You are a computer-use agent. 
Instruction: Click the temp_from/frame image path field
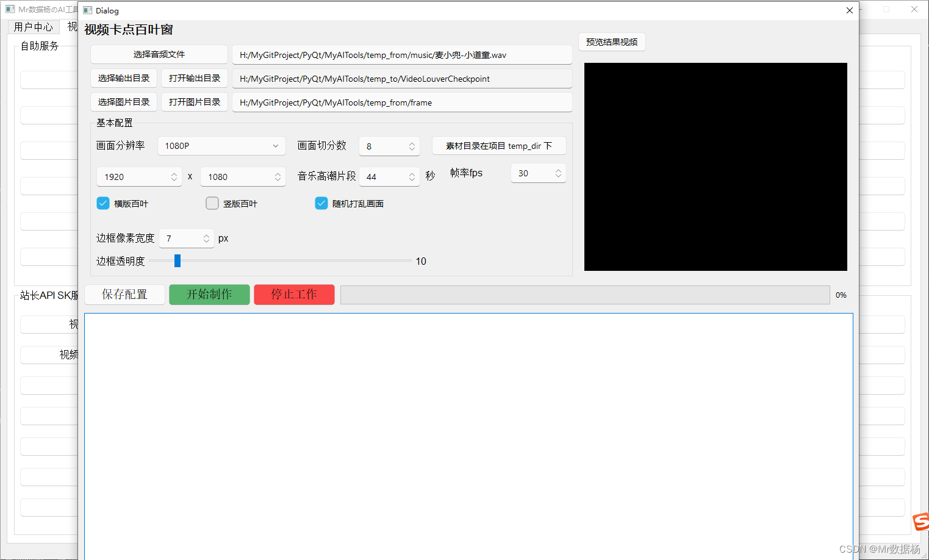[x=402, y=102]
